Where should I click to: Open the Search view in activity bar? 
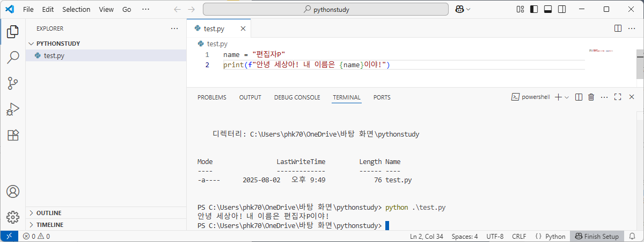coord(13,58)
